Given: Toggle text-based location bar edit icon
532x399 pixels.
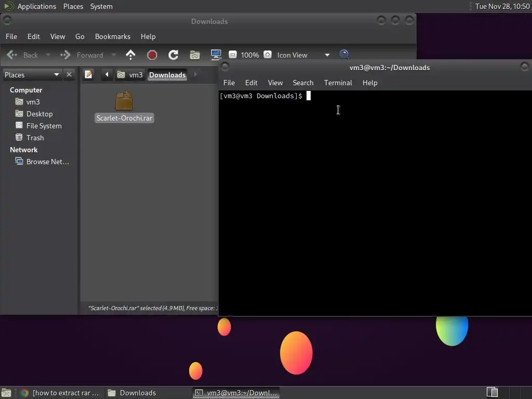Looking at the screenshot, I should pyautogui.click(x=89, y=74).
